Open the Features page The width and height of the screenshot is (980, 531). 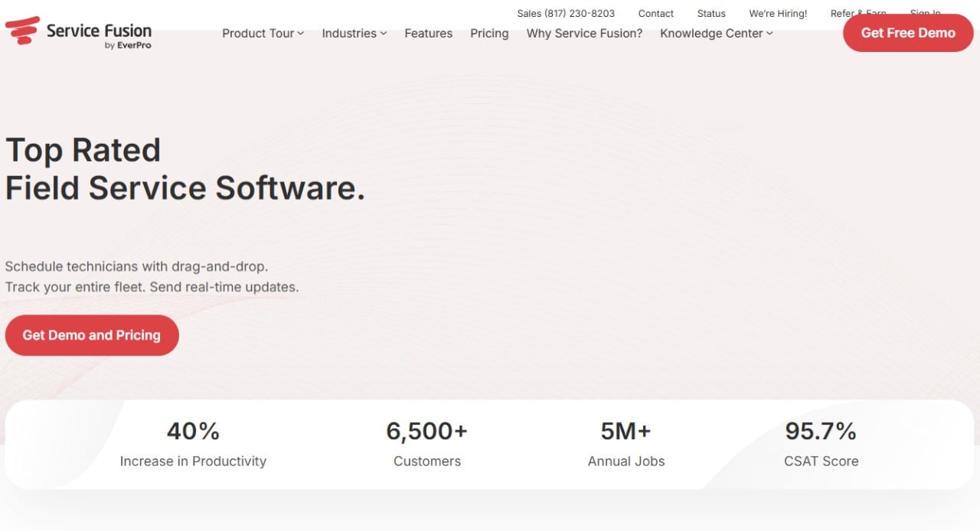click(x=428, y=34)
